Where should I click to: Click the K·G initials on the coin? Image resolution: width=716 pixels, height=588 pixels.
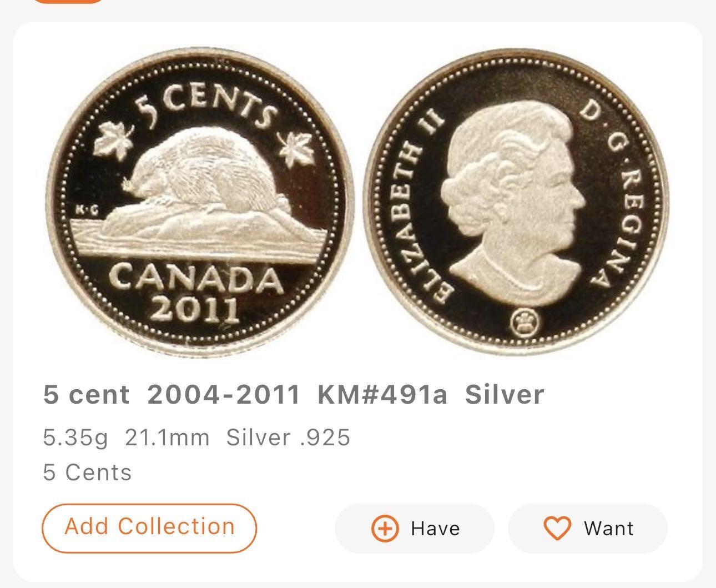[86, 210]
